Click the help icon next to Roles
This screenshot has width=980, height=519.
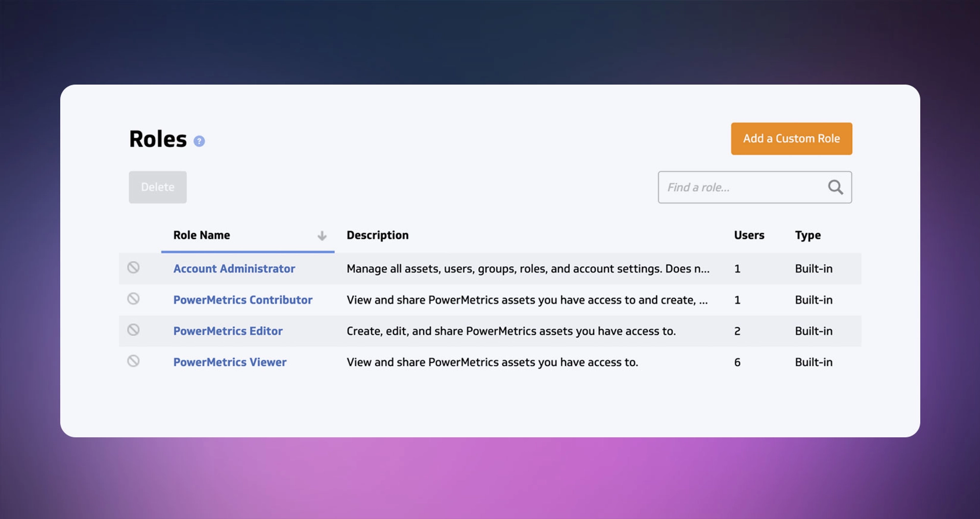click(x=199, y=141)
